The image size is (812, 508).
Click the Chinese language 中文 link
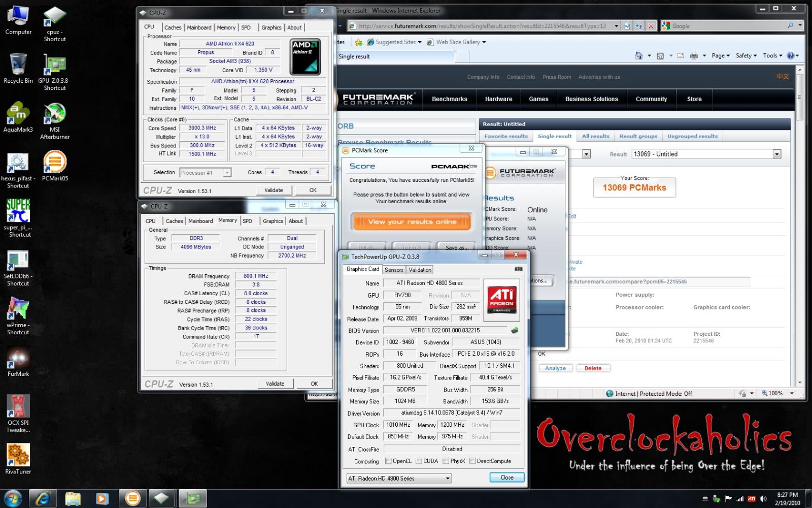783,77
